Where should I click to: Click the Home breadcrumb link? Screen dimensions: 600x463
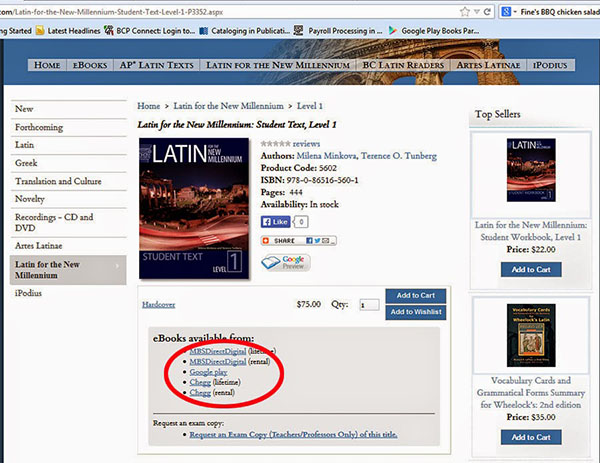click(148, 106)
